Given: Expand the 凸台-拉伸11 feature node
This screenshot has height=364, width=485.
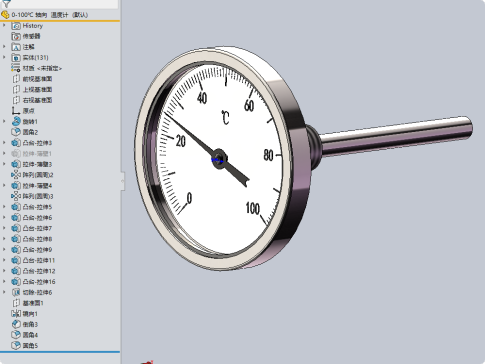Looking at the screenshot, I should [4, 260].
